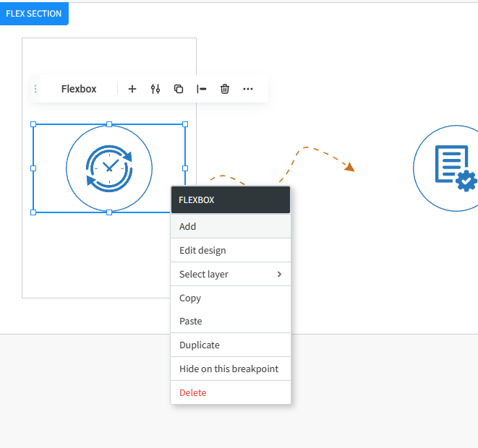Click the top-left resize handle of selection
Image resolution: width=478 pixels, height=448 pixels.
pyautogui.click(x=33, y=124)
